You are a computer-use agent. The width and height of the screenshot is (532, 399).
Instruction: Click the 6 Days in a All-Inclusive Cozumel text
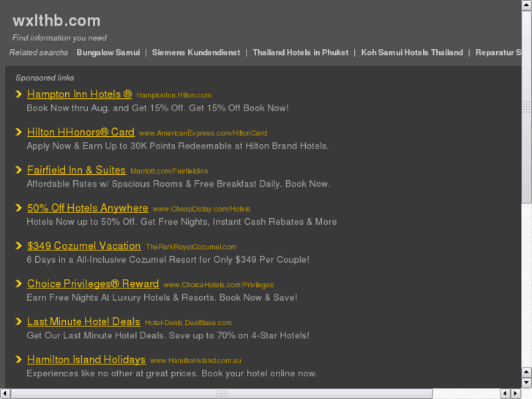168,260
